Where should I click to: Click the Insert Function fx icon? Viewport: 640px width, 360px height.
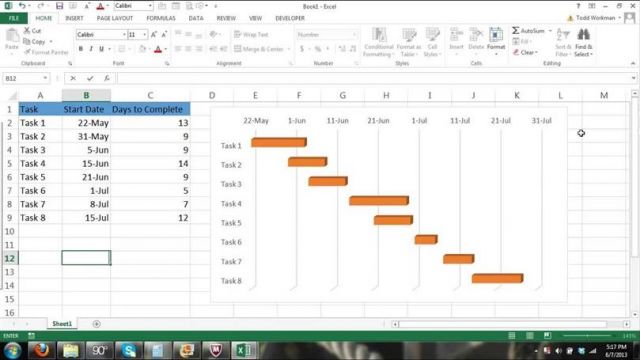(x=107, y=78)
